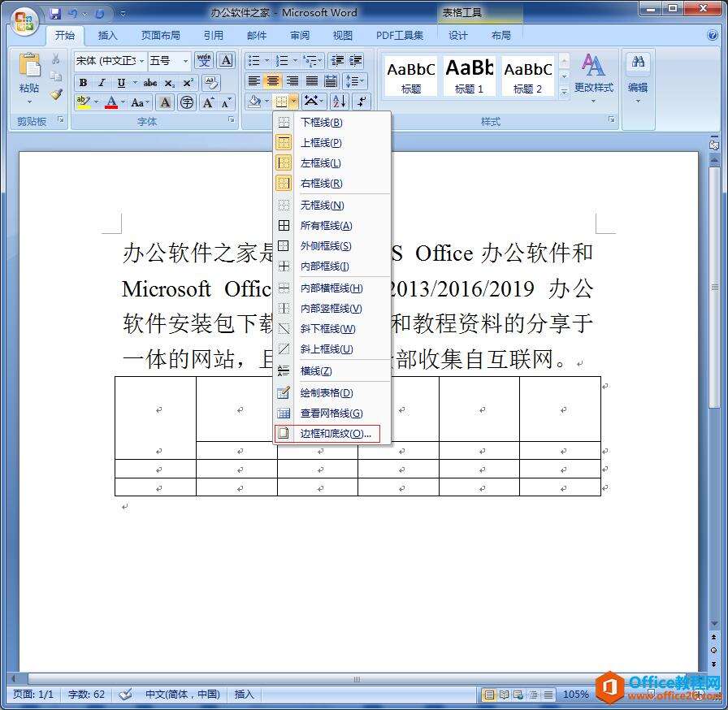The width and height of the screenshot is (728, 710).
Task: Click the Office orb button
Action: coord(24,21)
